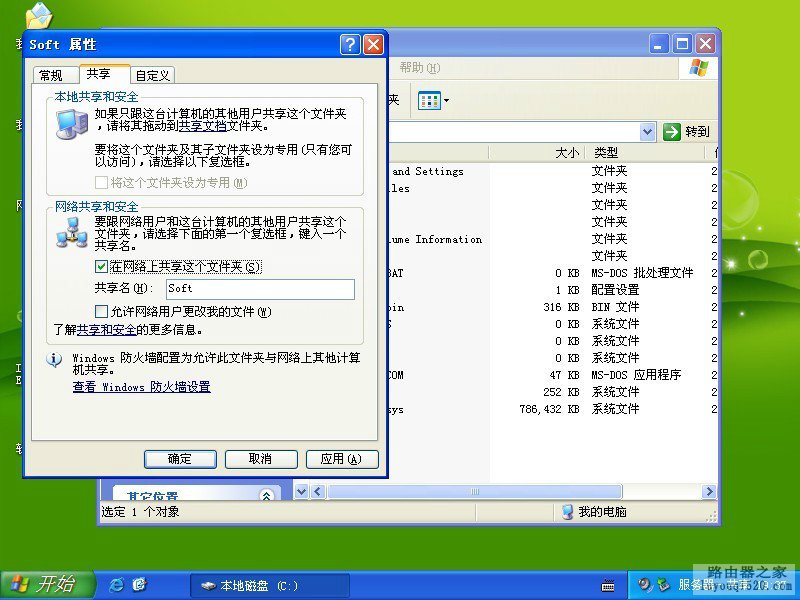Click the 本地磁盘 (C:) taskbar button
The image size is (800, 600).
[x=269, y=586]
